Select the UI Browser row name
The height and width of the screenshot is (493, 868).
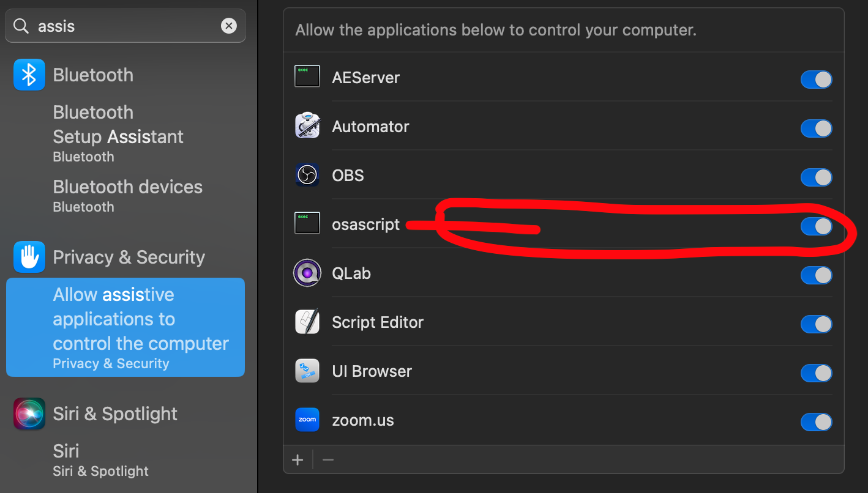tap(372, 371)
